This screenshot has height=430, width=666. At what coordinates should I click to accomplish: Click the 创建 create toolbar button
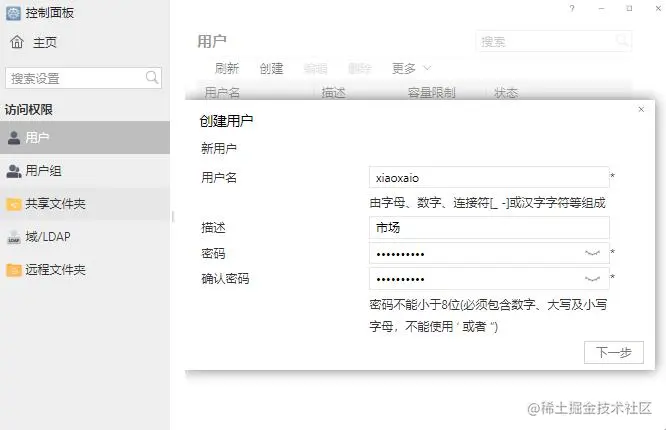tap(271, 68)
